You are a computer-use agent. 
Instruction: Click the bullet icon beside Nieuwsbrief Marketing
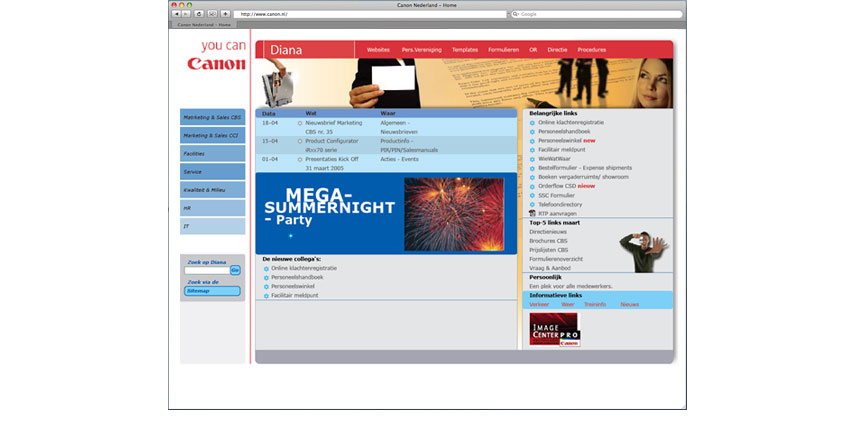pos(300,123)
